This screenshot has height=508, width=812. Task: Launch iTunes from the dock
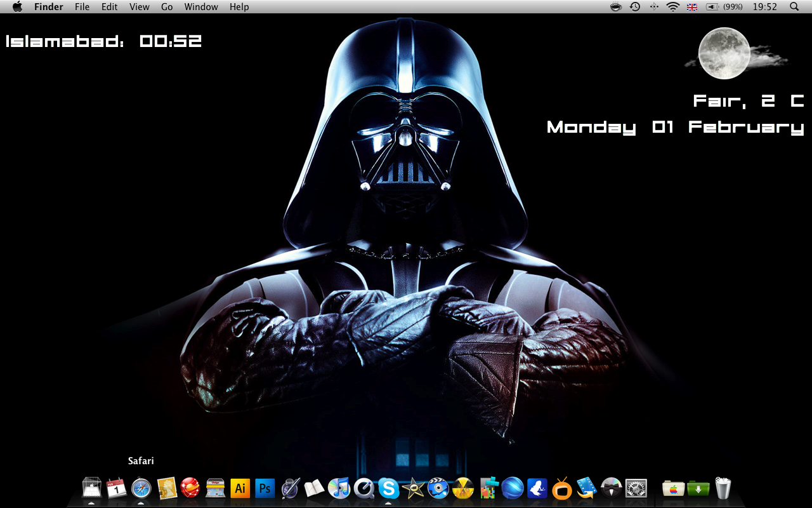click(339, 488)
